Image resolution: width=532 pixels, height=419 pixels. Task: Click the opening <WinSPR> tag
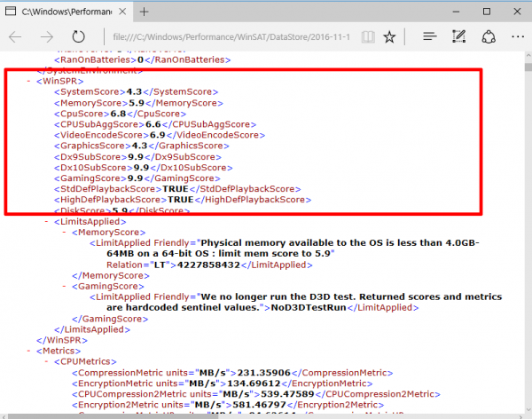[59, 81]
